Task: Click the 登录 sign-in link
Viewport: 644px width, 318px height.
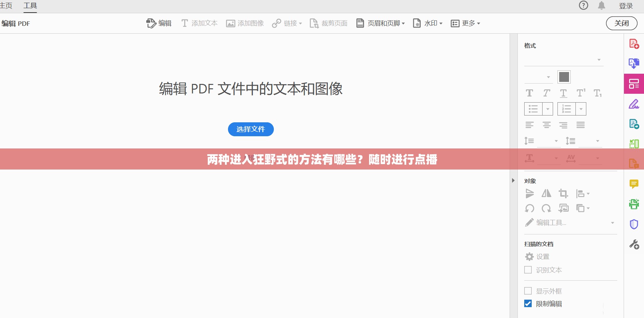Action: coord(626,6)
